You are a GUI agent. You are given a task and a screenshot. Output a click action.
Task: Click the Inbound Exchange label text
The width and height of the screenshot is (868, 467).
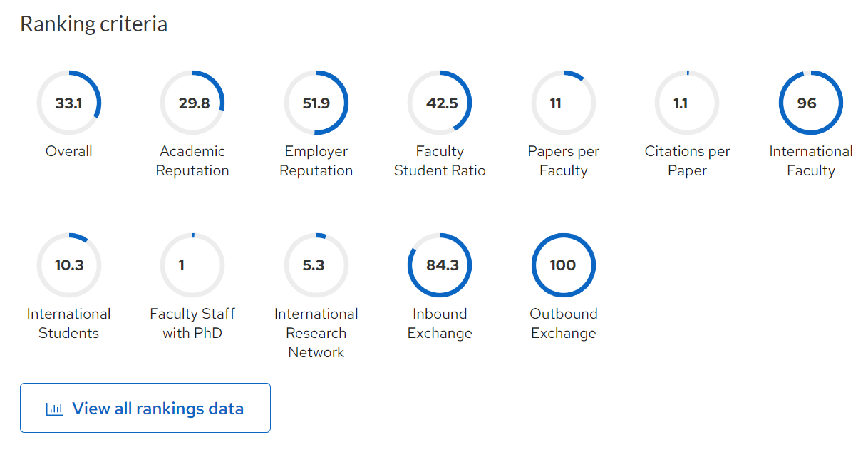[x=440, y=324]
